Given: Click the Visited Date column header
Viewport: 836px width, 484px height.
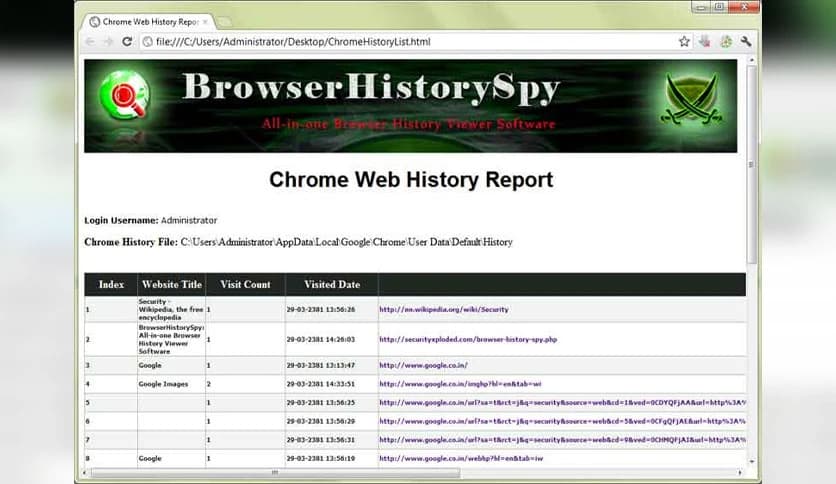Looking at the screenshot, I should pos(332,285).
